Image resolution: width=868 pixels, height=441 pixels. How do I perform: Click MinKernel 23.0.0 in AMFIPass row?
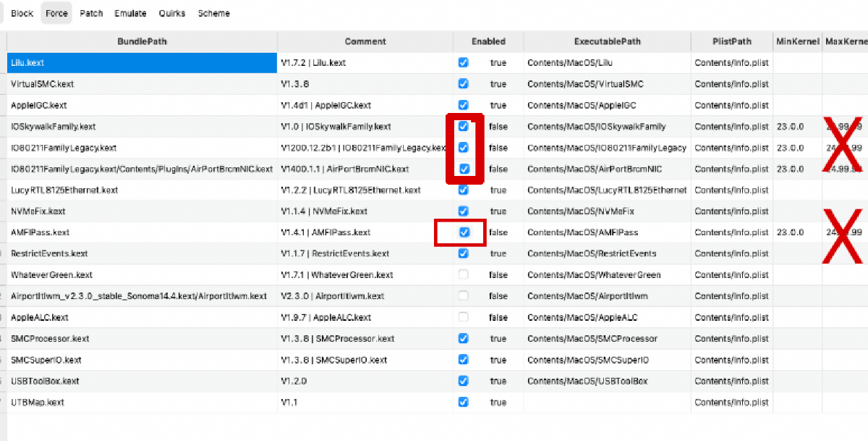[790, 232]
